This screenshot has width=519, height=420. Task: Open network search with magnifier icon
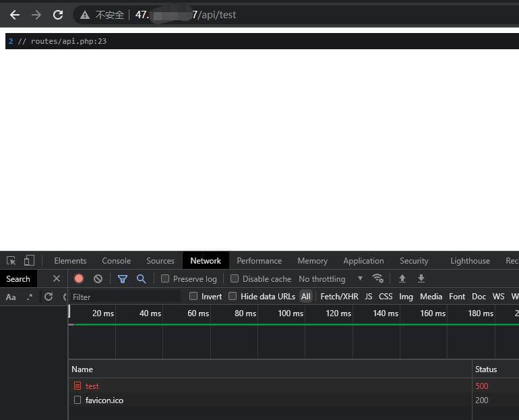tap(142, 278)
